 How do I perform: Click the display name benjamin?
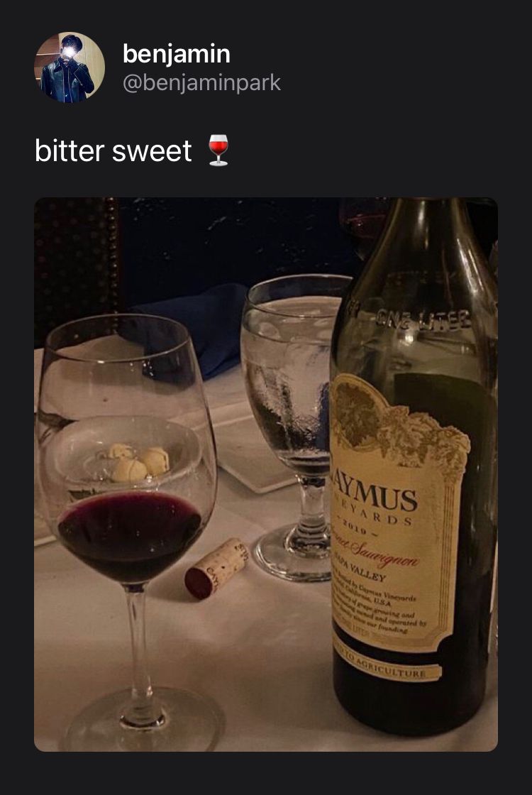pyautogui.click(x=177, y=54)
